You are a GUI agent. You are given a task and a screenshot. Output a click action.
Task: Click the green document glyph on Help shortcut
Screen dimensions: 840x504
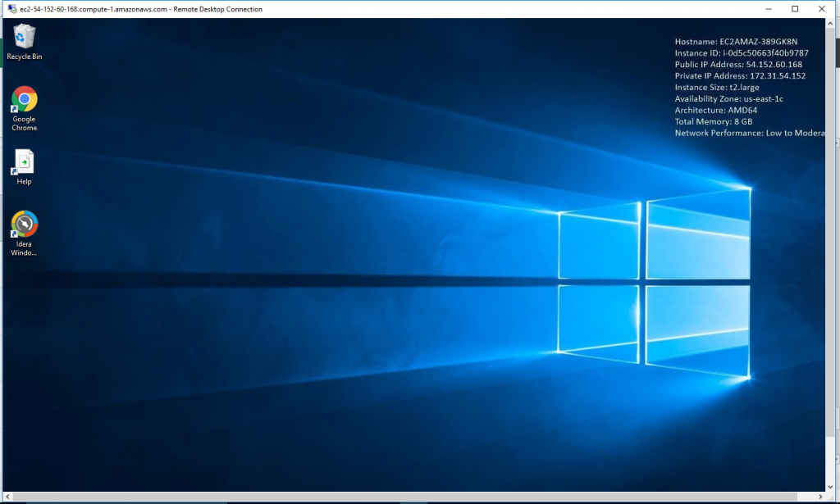(23, 163)
